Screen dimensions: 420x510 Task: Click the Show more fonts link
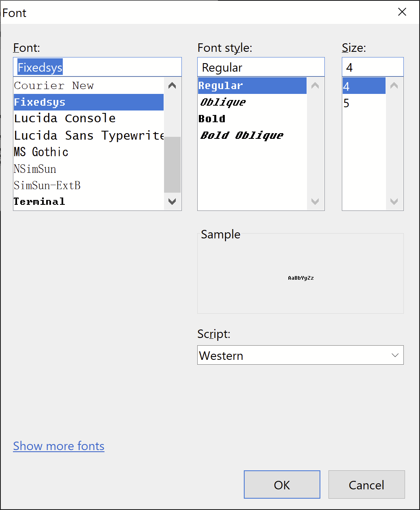(58, 446)
